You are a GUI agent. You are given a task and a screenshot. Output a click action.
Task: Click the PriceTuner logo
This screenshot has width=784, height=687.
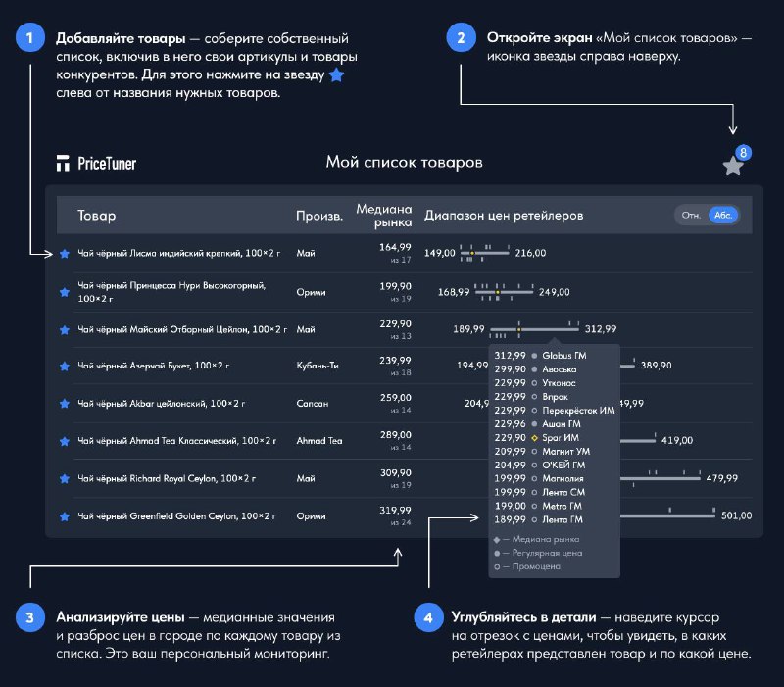click(96, 163)
